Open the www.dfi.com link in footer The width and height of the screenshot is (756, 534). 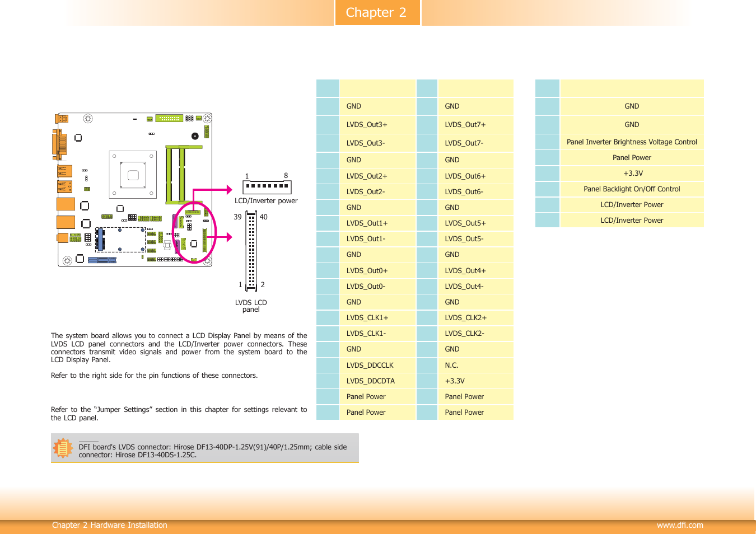pos(680,525)
